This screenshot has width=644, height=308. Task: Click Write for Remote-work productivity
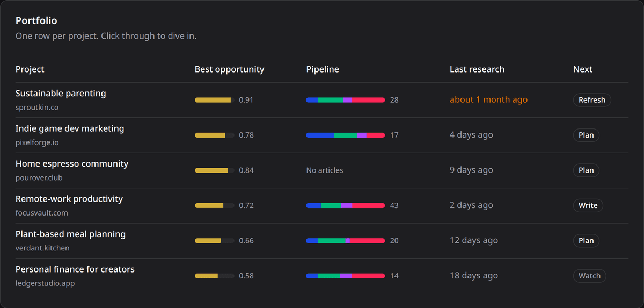[588, 205]
